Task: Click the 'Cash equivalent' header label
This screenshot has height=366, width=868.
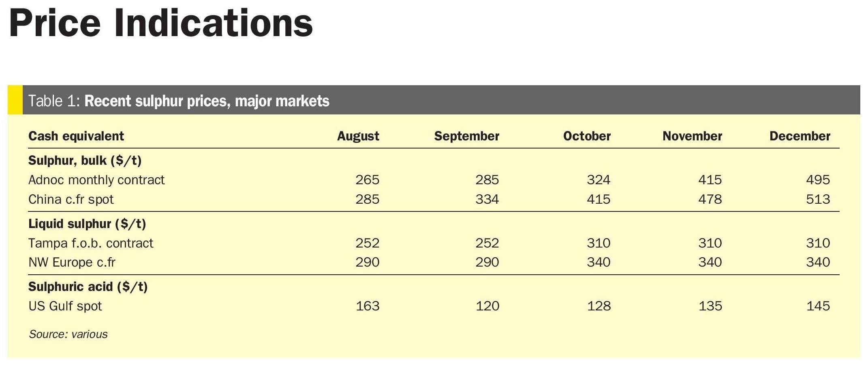Action: 76,136
